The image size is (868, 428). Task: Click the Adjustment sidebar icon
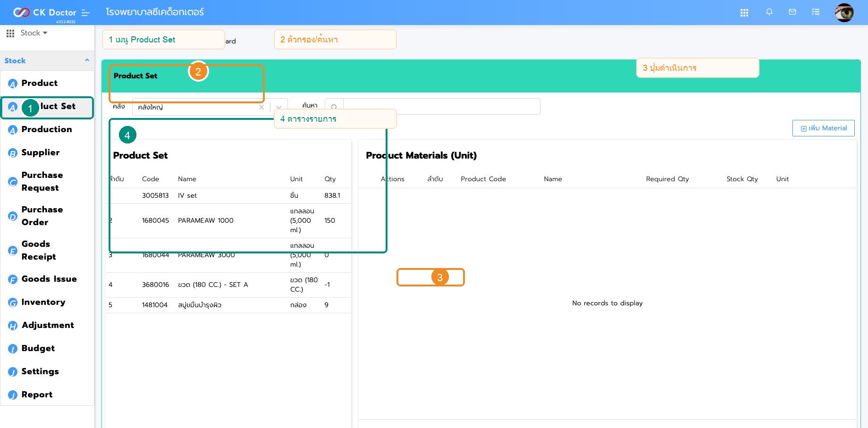13,326
